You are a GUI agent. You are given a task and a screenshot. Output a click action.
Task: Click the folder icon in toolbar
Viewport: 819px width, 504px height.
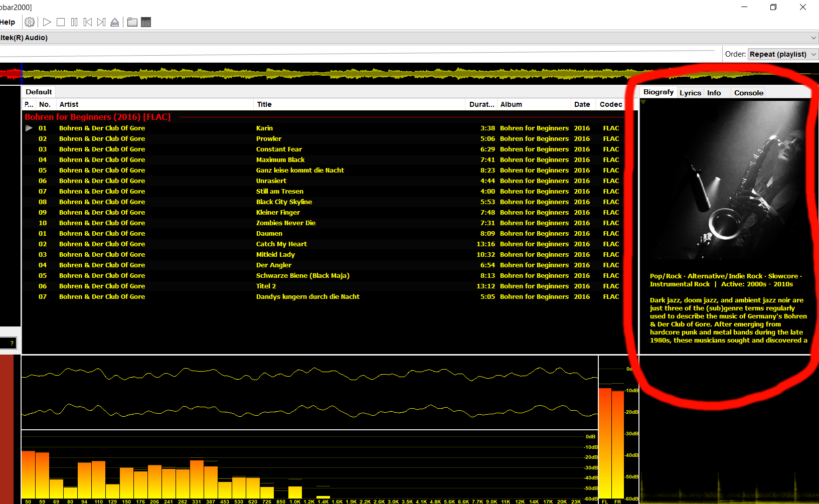point(132,22)
